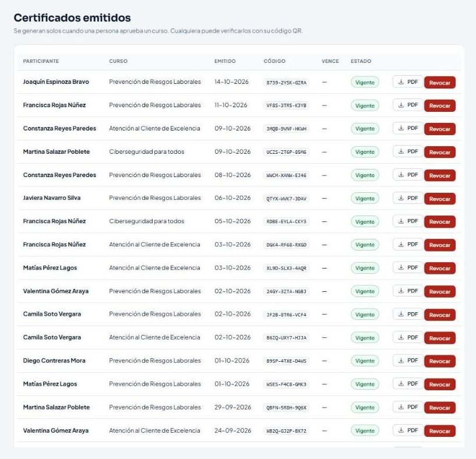476x459 pixels.
Task: Click Vigente badge in Javiera Navarro Silva's row
Action: click(365, 199)
